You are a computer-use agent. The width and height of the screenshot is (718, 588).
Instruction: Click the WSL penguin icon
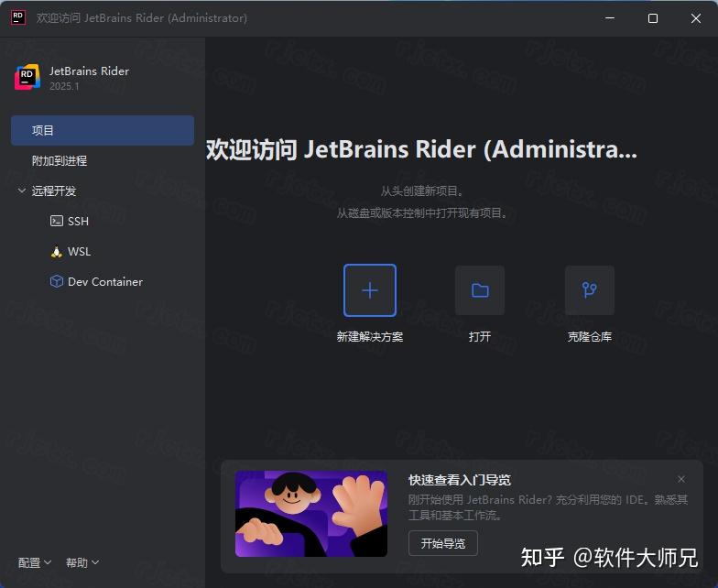(57, 251)
